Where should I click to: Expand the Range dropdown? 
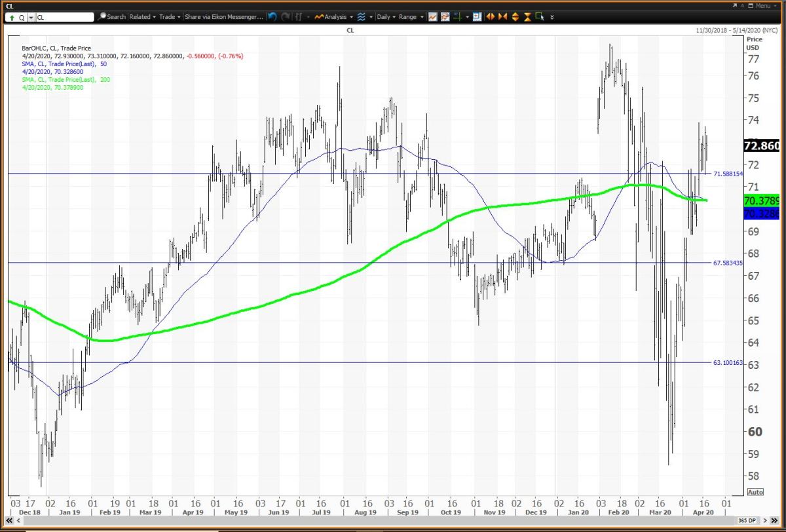[411, 17]
